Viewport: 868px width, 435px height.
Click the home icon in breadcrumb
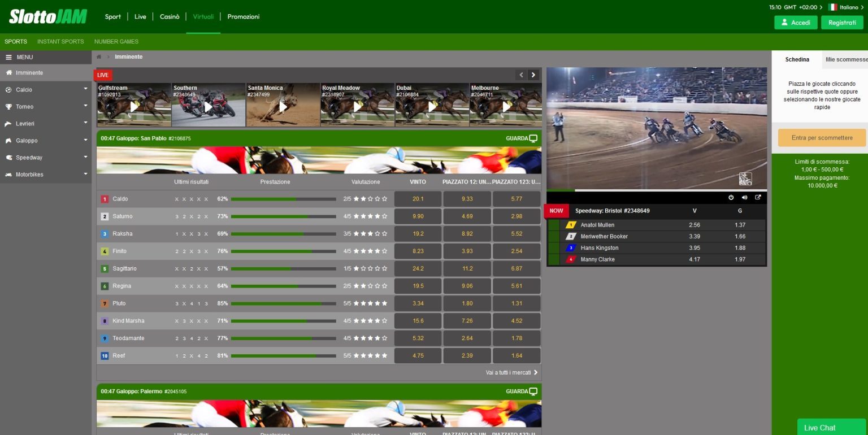coord(99,57)
